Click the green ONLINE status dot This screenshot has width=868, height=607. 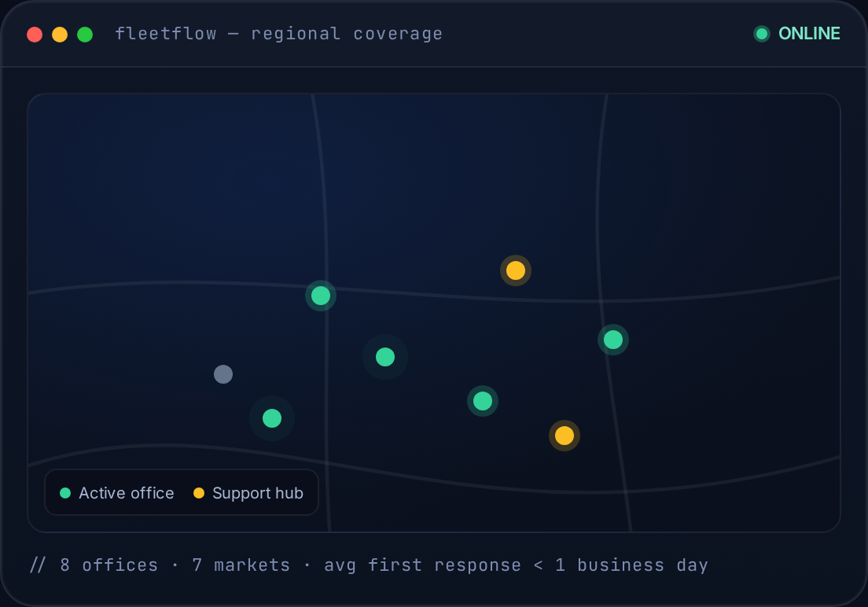click(762, 34)
